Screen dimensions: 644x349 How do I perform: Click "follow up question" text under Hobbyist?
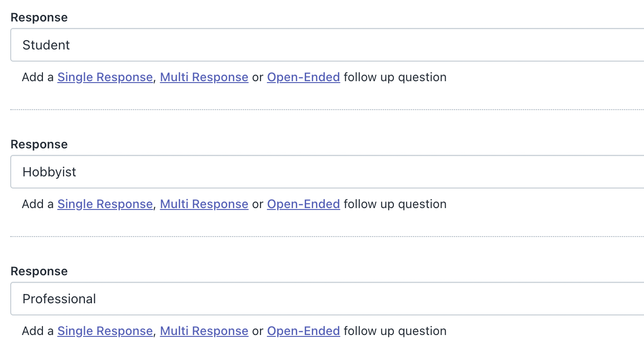click(395, 204)
